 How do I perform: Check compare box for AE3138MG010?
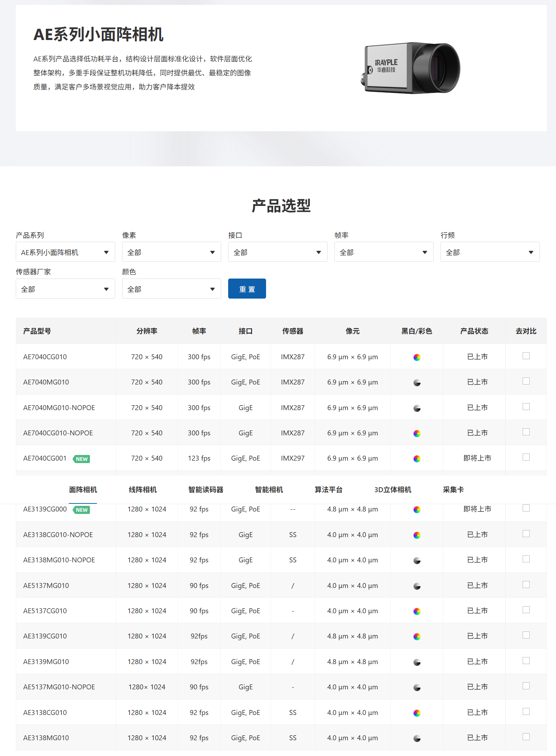526,737
